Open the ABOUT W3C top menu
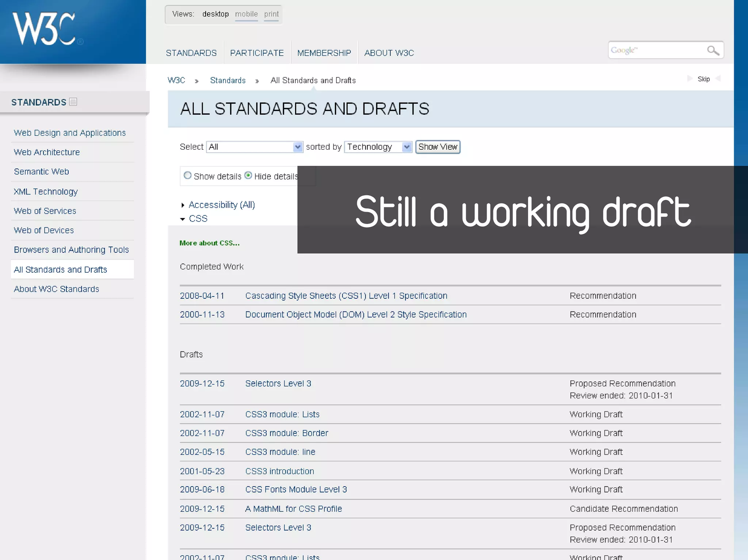Viewport: 748px width, 560px height. click(389, 53)
